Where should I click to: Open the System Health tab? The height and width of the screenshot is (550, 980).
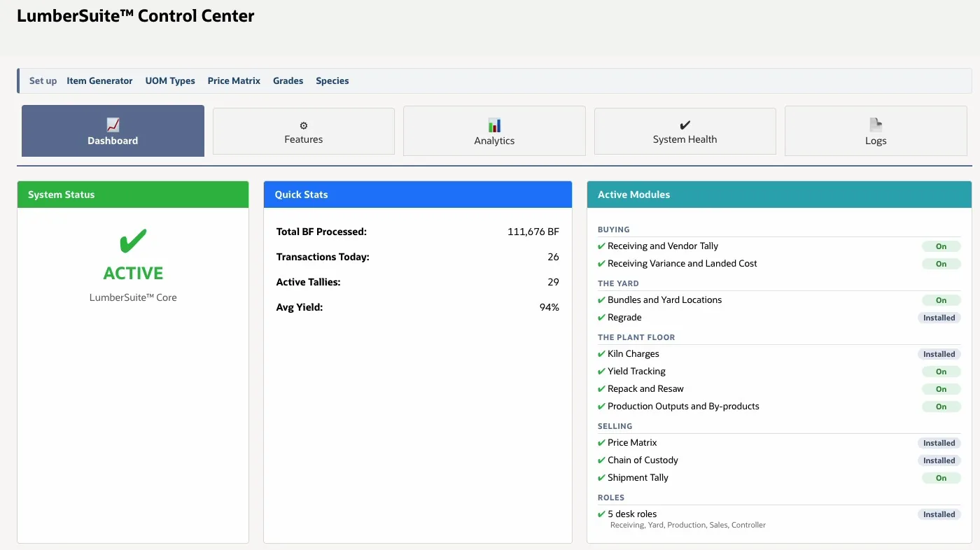point(685,131)
